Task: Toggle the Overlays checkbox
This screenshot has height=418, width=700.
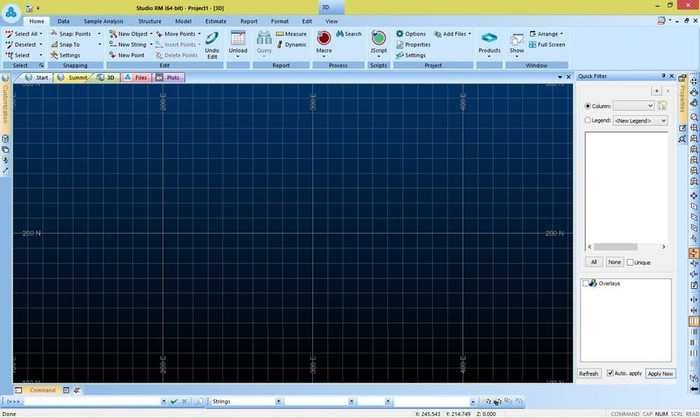Action: coord(585,283)
